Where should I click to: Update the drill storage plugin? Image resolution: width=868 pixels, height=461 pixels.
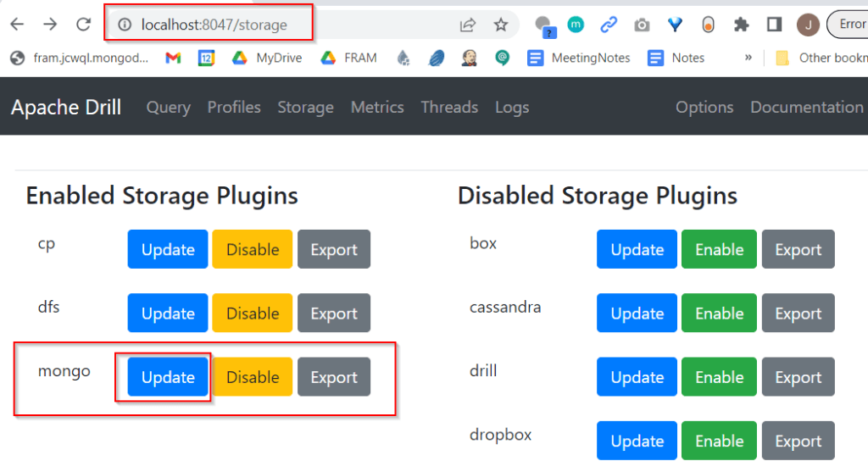637,377
